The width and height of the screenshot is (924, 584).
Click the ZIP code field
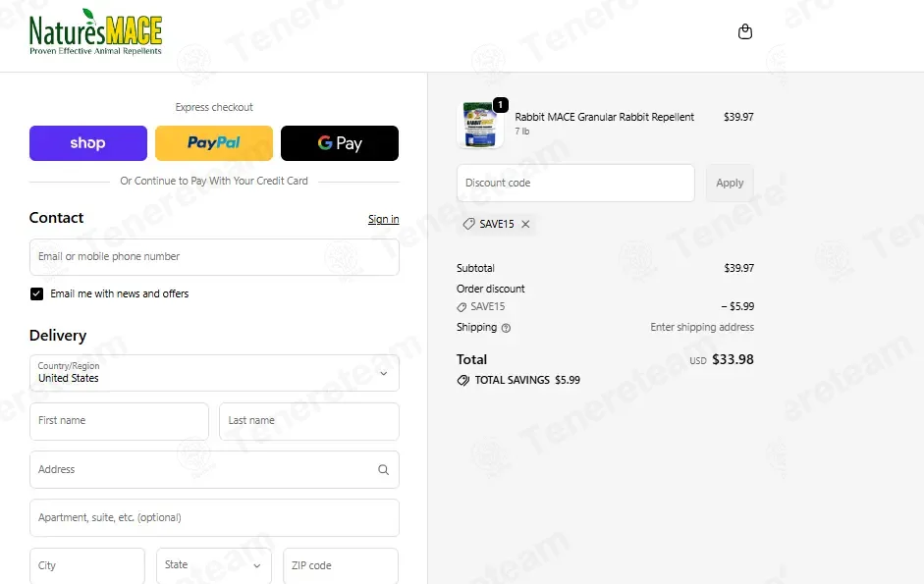pos(341,565)
